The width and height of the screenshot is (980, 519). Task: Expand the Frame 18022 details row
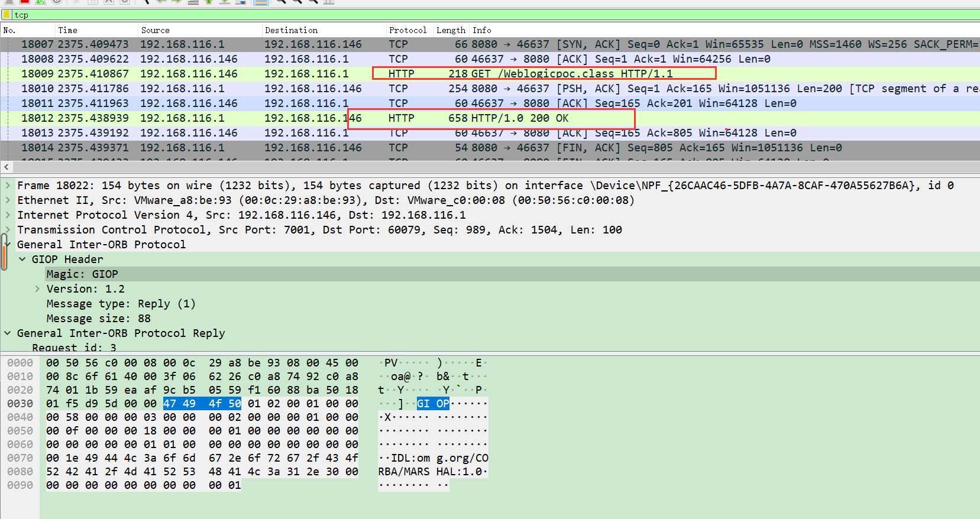click(x=8, y=186)
